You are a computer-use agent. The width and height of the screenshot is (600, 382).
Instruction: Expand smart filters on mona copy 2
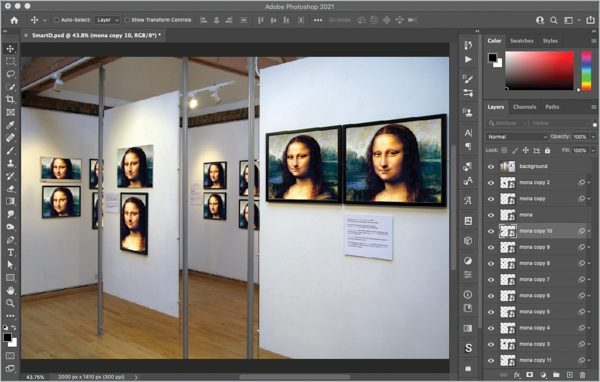pos(589,183)
